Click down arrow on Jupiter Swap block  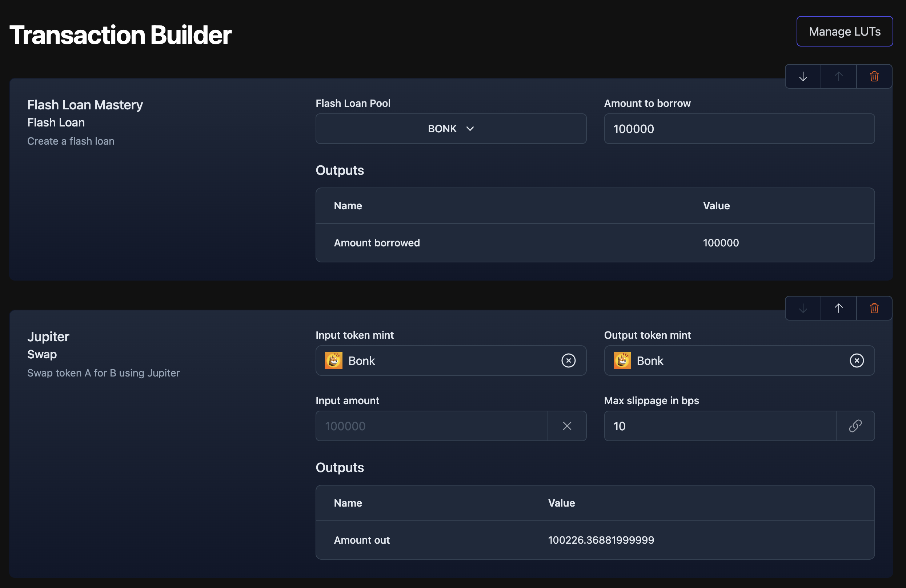pyautogui.click(x=803, y=308)
